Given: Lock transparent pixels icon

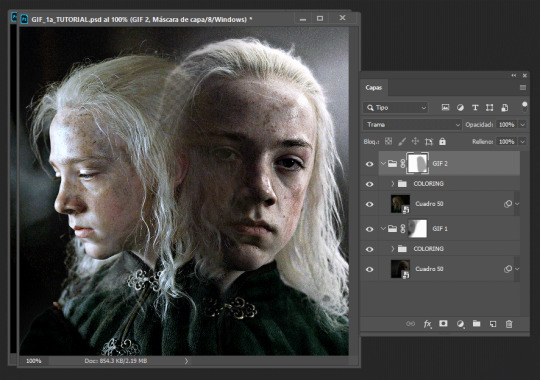Looking at the screenshot, I should (x=388, y=141).
